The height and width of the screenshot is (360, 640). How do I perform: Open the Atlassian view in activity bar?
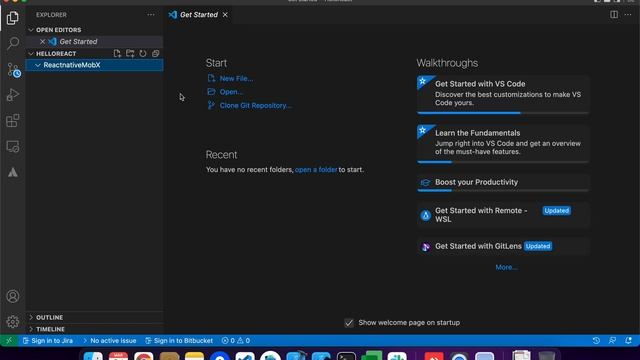point(13,173)
